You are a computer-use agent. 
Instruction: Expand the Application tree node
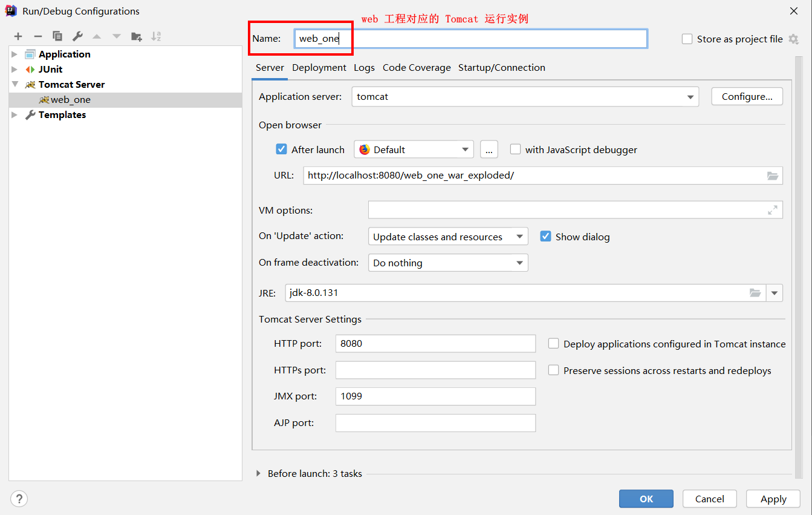[x=15, y=54]
